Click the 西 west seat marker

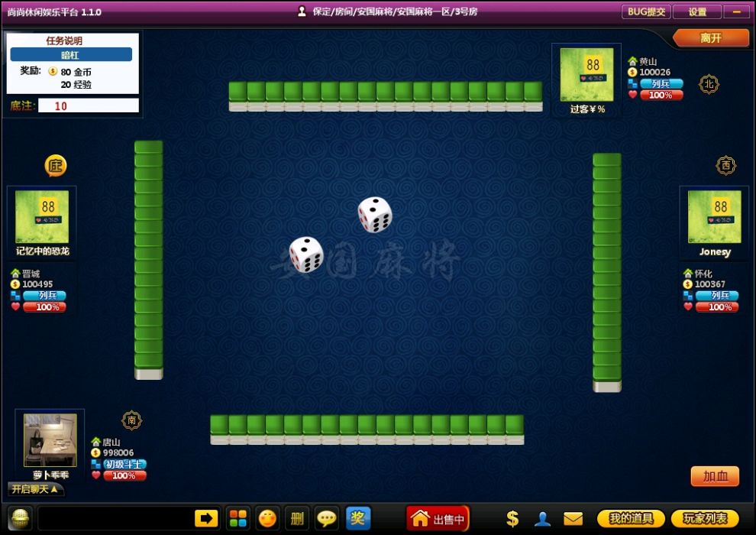[x=725, y=166]
